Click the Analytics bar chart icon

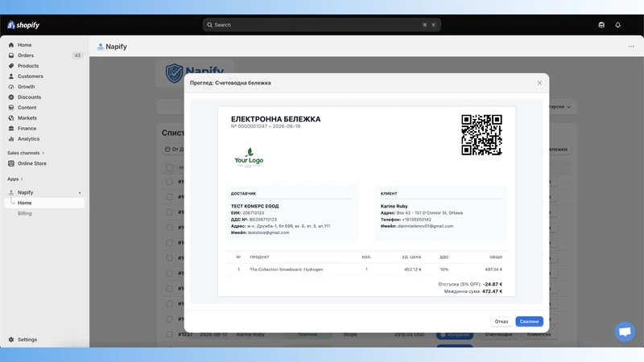point(11,138)
